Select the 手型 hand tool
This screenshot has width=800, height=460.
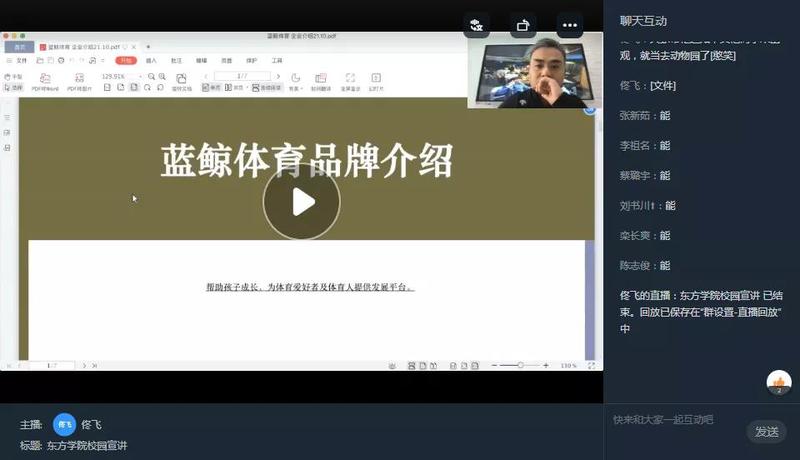(x=13, y=76)
